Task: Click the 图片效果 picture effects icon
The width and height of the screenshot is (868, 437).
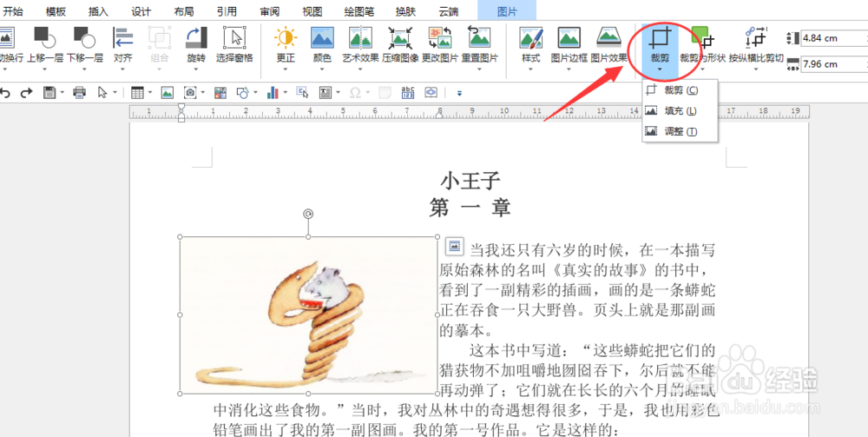Action: click(x=608, y=36)
